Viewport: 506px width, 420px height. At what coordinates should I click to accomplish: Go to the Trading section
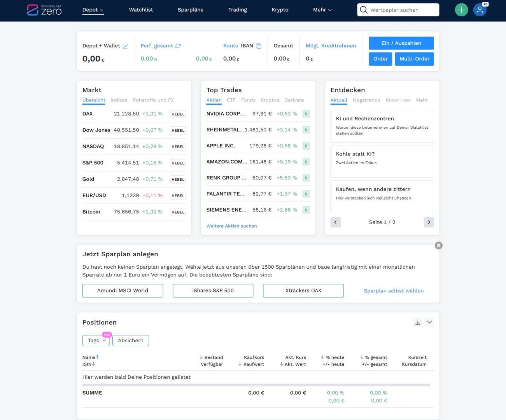(x=238, y=10)
